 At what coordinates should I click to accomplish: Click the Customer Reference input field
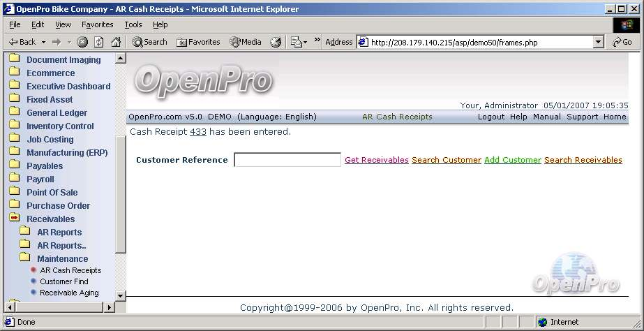point(287,160)
